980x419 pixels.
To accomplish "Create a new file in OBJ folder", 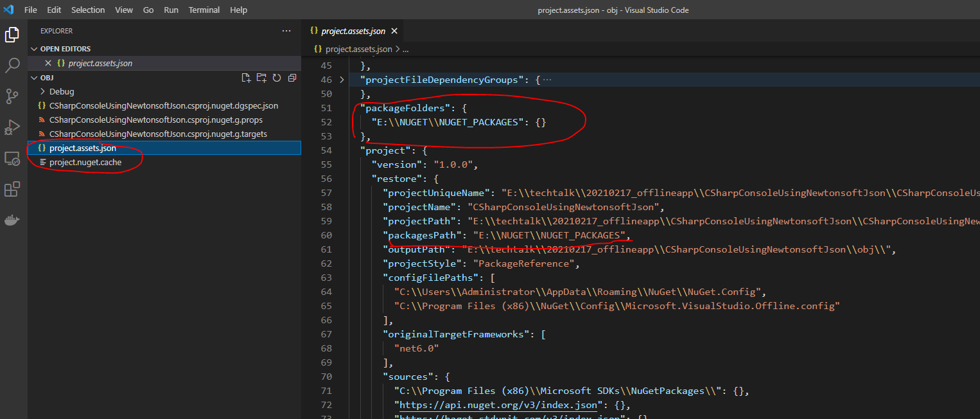I will [x=246, y=78].
